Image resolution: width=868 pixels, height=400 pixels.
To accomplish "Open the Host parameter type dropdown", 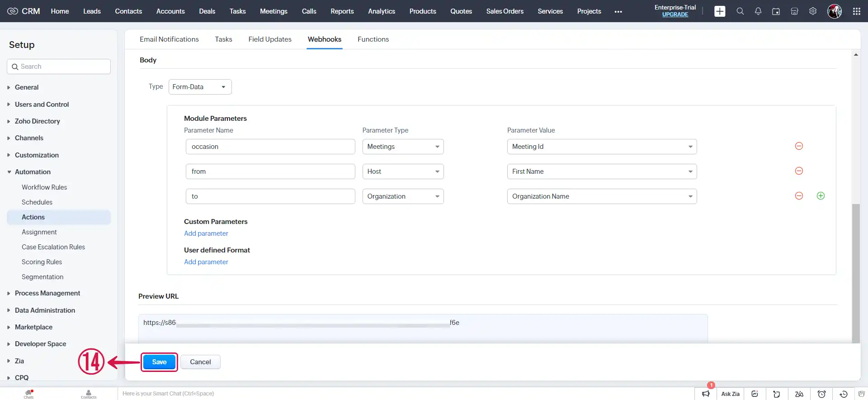I will pyautogui.click(x=403, y=171).
